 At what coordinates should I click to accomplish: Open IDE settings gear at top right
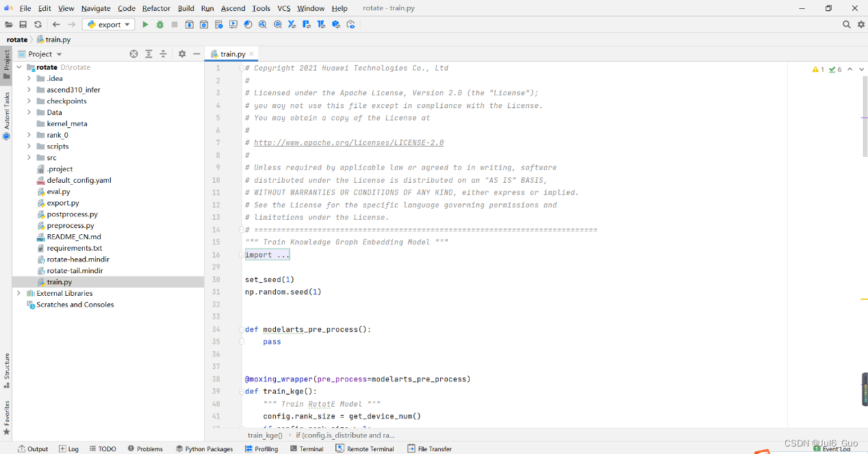pos(860,25)
